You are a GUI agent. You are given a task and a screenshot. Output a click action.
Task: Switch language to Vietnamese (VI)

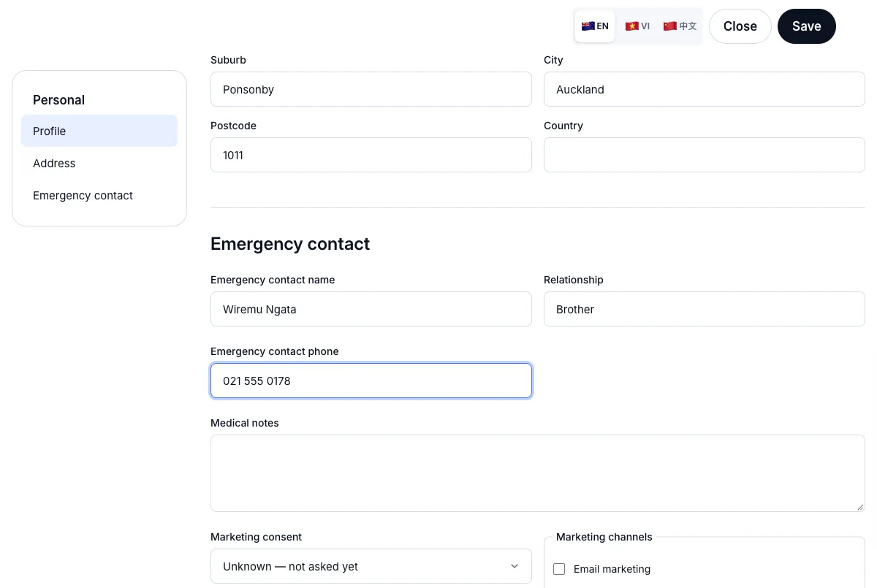click(637, 26)
